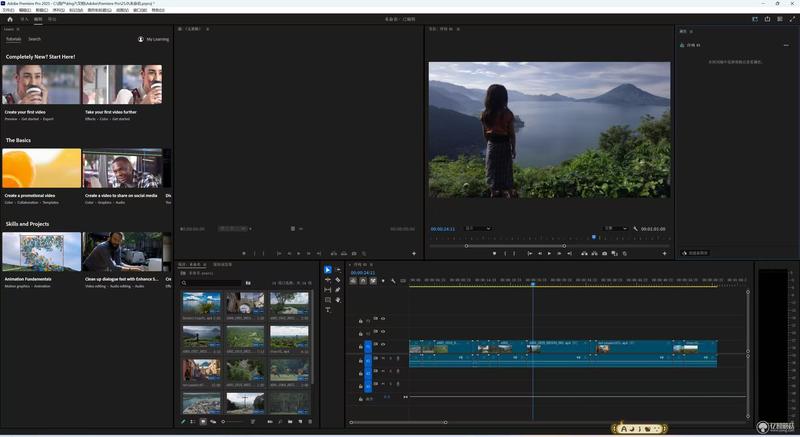Click Project panel search field
The height and width of the screenshot is (437, 800).
pyautogui.click(x=212, y=282)
